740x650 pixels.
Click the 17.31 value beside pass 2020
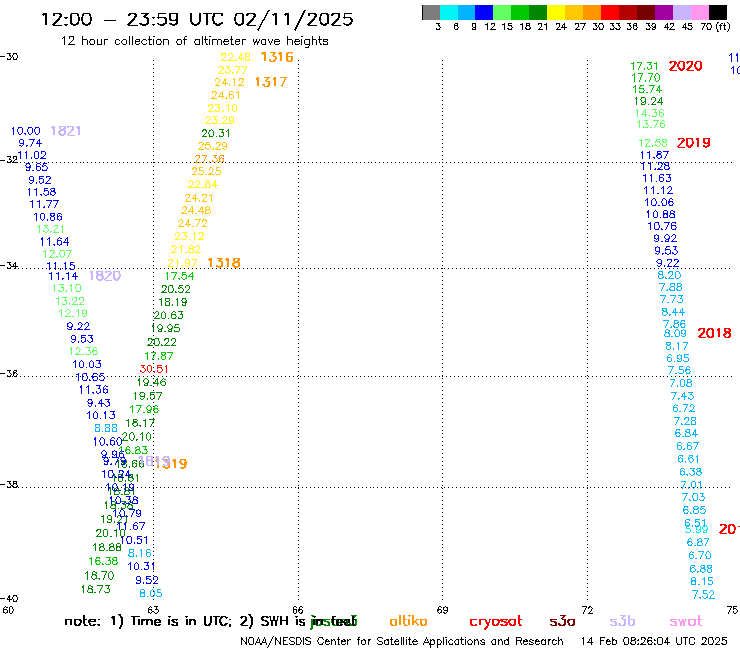click(644, 67)
